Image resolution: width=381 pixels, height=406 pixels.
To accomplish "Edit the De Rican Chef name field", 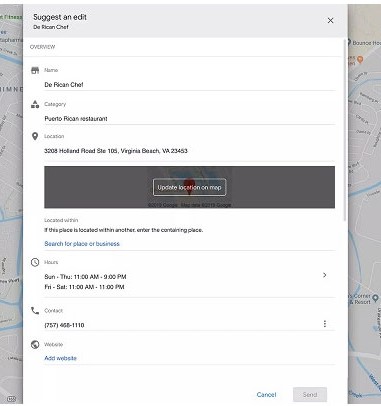I will pyautogui.click(x=190, y=85).
